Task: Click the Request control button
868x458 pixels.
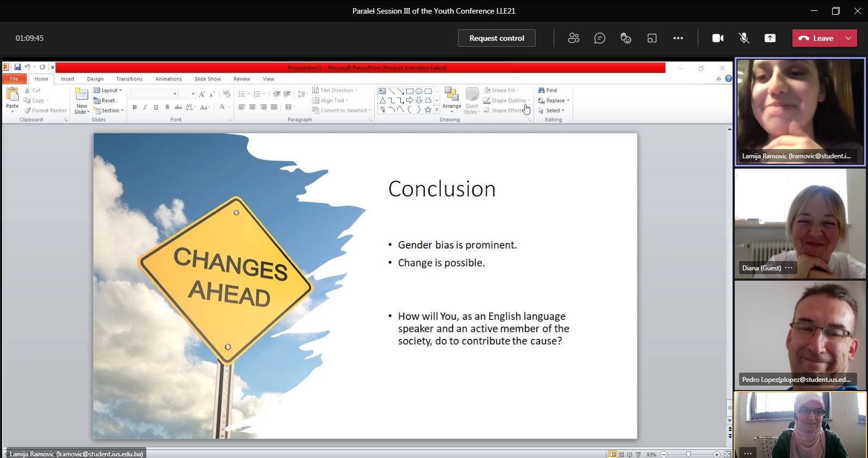Action: pos(497,38)
